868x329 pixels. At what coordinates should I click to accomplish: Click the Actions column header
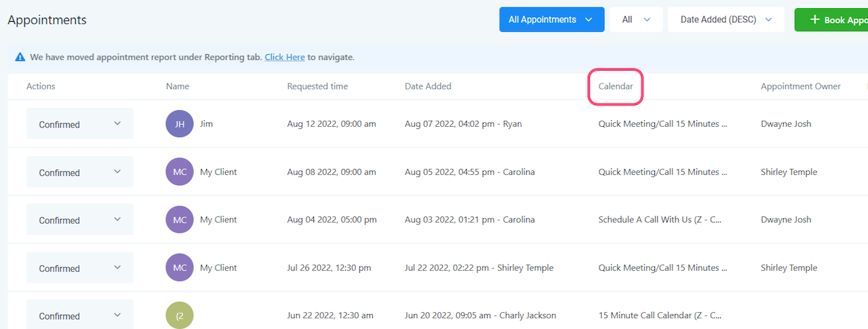[41, 86]
